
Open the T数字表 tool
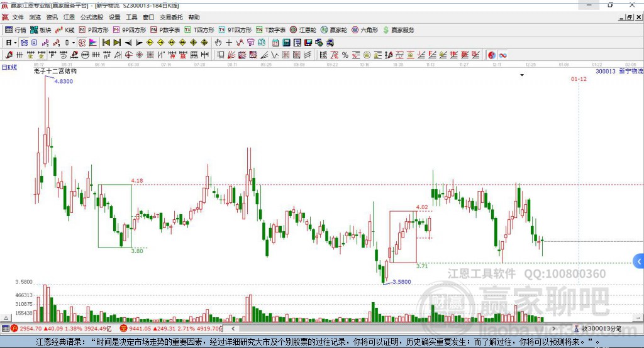[270, 30]
